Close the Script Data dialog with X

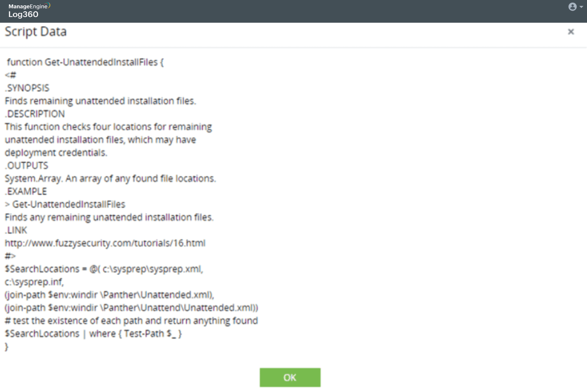coord(571,32)
